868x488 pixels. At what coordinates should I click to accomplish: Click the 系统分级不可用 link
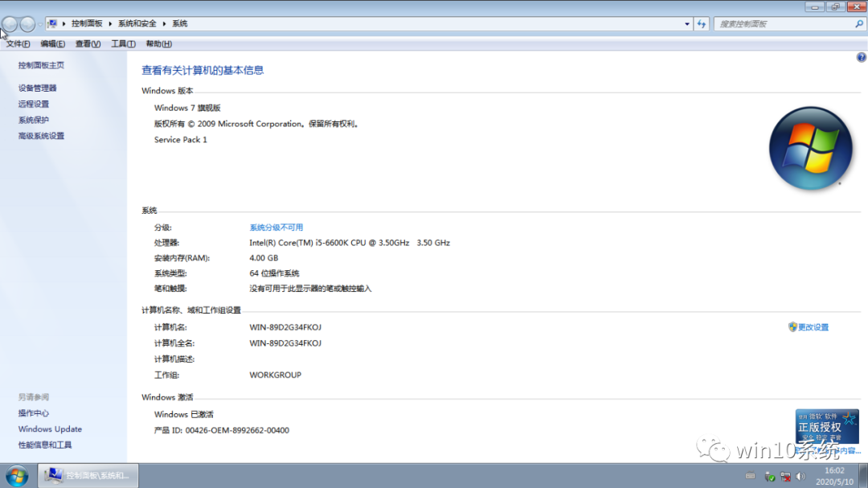pos(276,227)
